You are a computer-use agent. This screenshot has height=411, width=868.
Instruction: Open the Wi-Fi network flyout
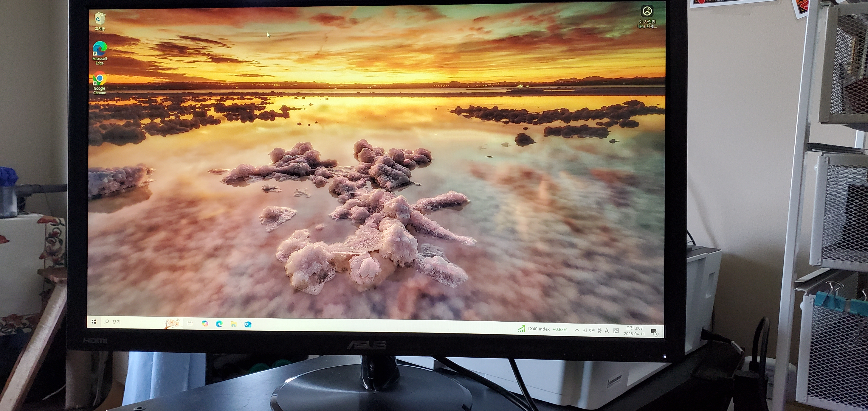click(x=585, y=330)
